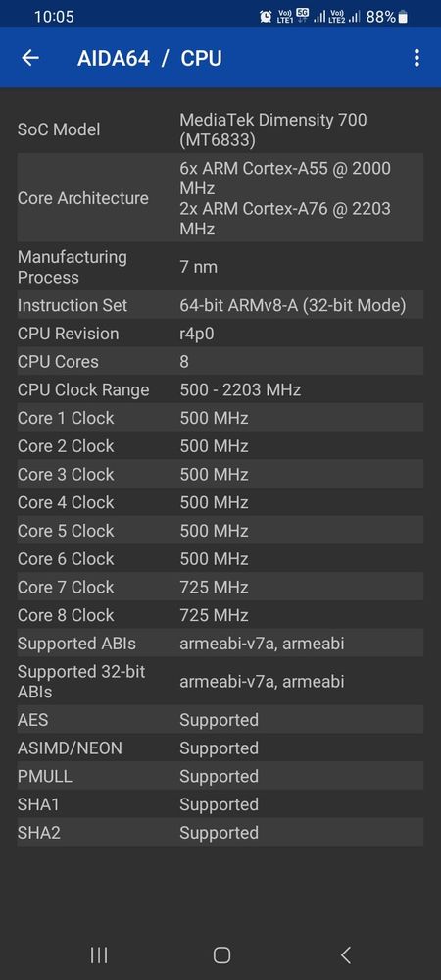Tap the alarm icon in status bar
Image resolution: width=441 pixels, height=980 pixels.
pyautogui.click(x=266, y=17)
